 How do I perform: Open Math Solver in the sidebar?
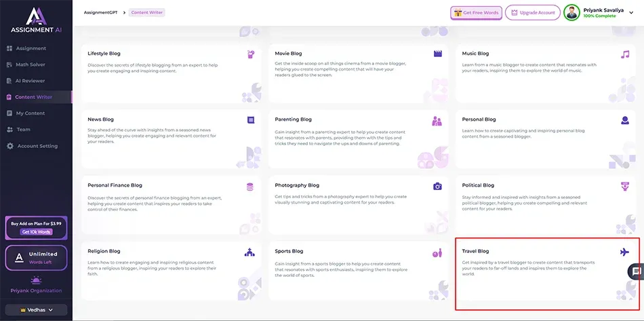[x=31, y=64]
